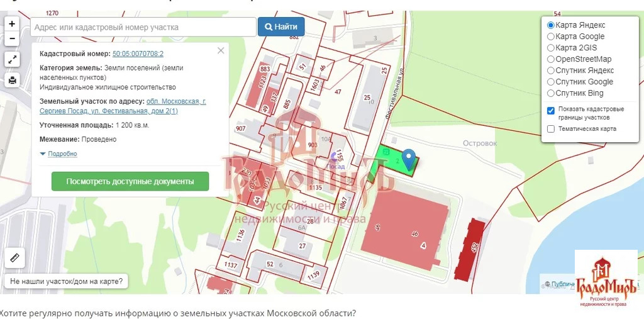Click parcel labeled 1123 on map

[264, 82]
